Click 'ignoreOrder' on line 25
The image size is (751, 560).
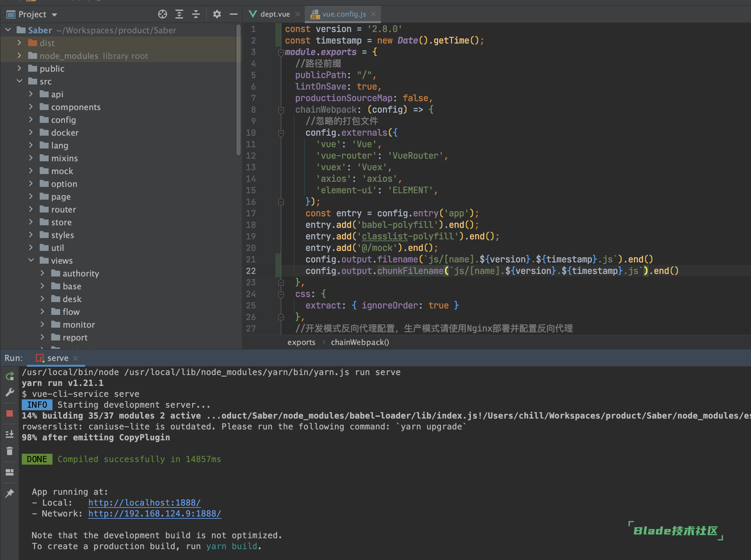390,306
